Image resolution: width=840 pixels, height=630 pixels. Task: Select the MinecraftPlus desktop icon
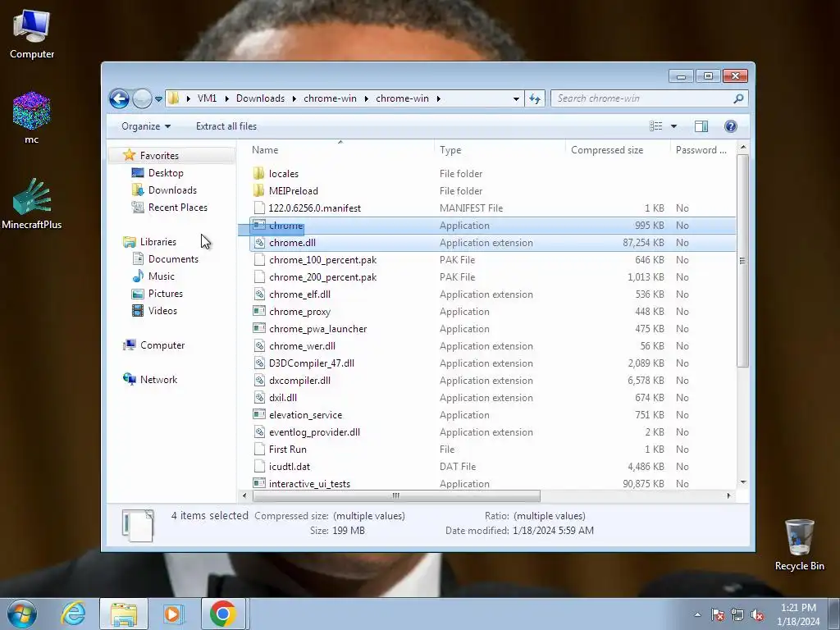coord(32,203)
